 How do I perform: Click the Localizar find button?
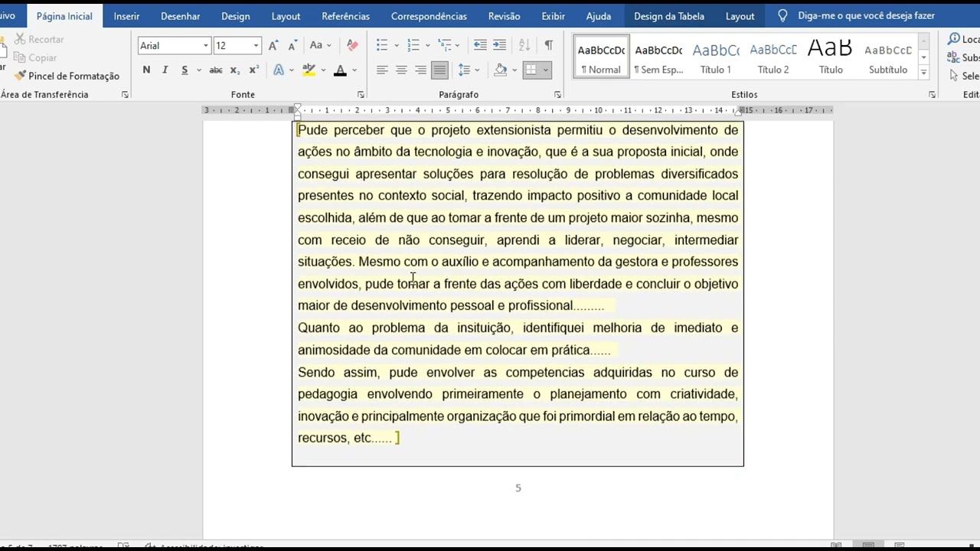pyautogui.click(x=964, y=39)
